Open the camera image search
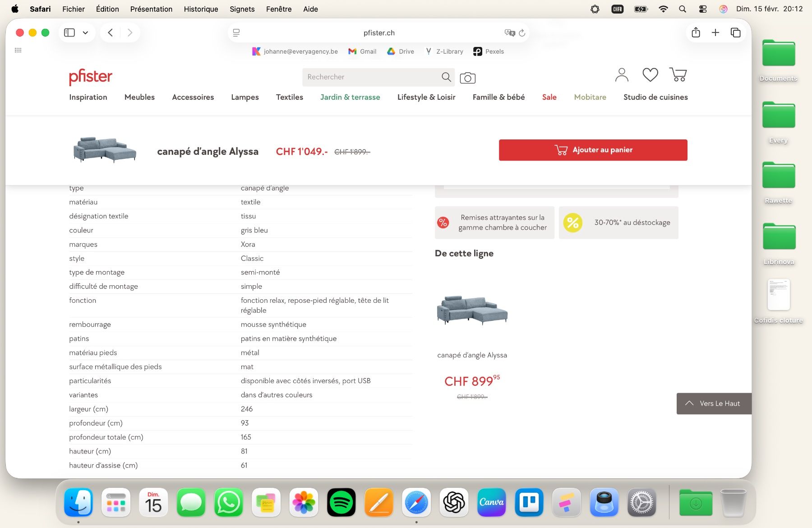The height and width of the screenshot is (528, 812). pos(468,78)
